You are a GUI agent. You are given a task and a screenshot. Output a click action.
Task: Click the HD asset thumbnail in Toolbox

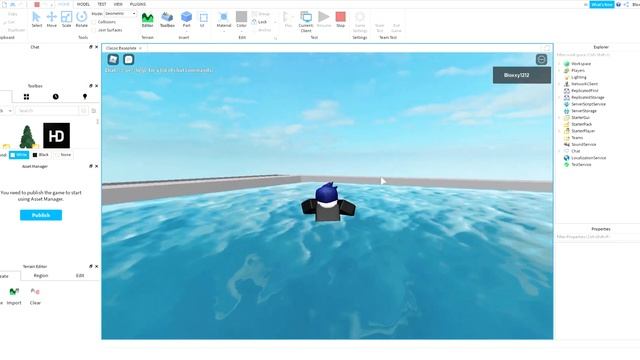tap(56, 136)
